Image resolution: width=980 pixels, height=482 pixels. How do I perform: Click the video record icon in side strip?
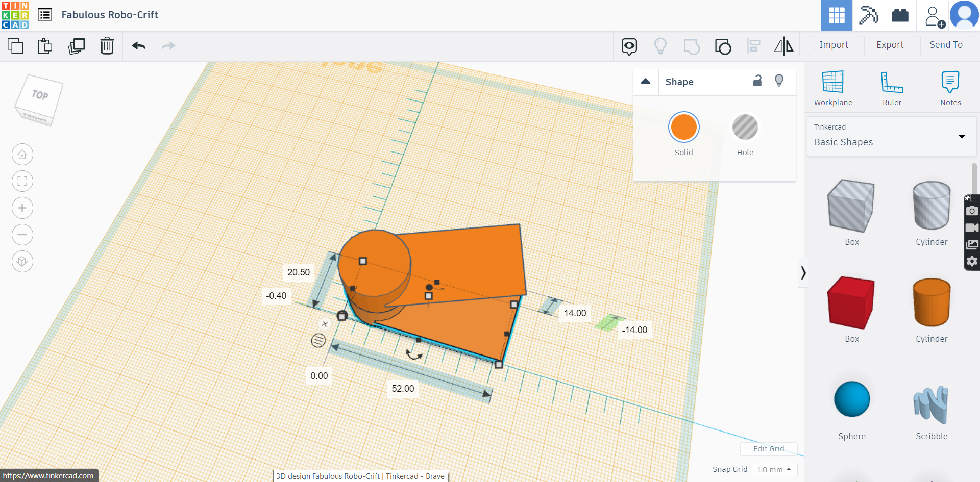pos(972,227)
